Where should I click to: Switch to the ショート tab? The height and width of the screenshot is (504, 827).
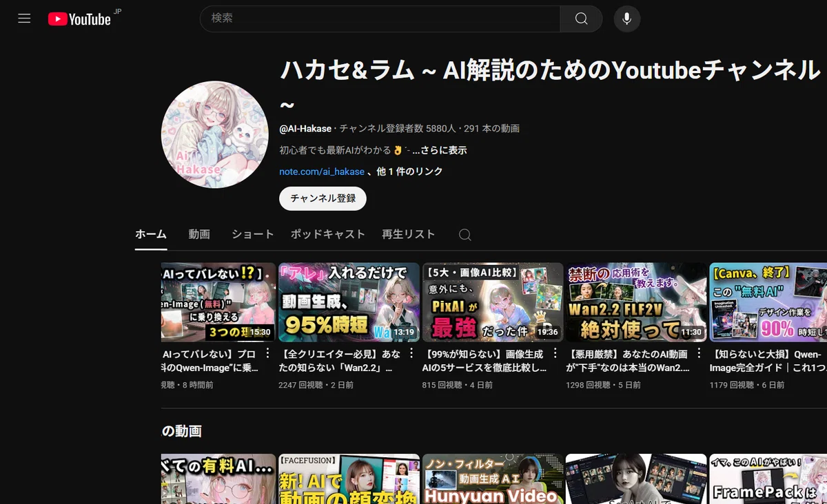pyautogui.click(x=252, y=234)
